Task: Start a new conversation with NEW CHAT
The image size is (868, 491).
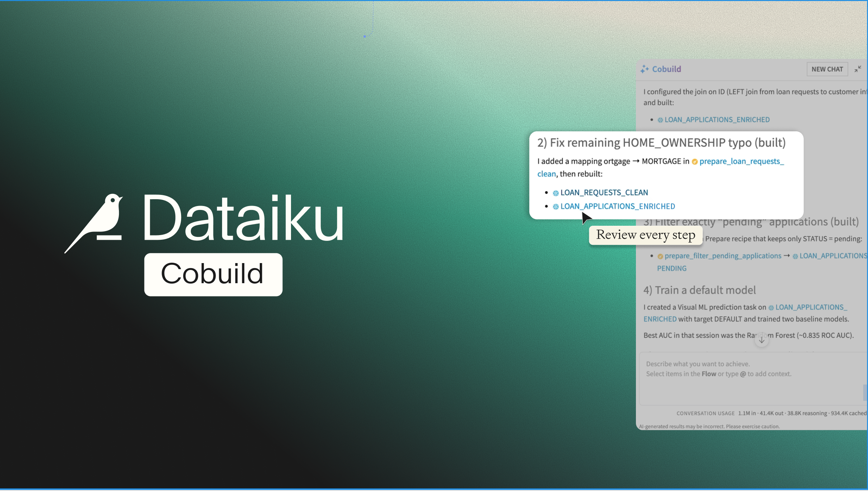Action: point(827,69)
